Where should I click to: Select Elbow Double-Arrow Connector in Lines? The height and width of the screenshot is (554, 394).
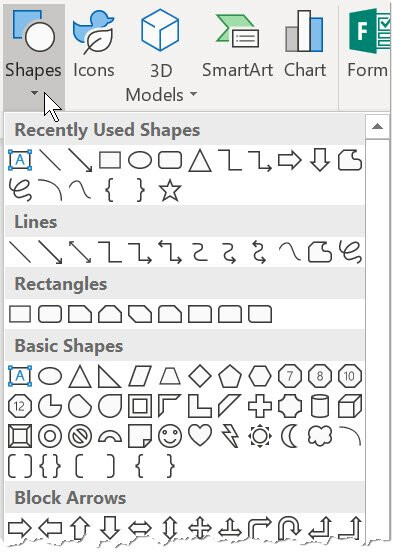(170, 252)
